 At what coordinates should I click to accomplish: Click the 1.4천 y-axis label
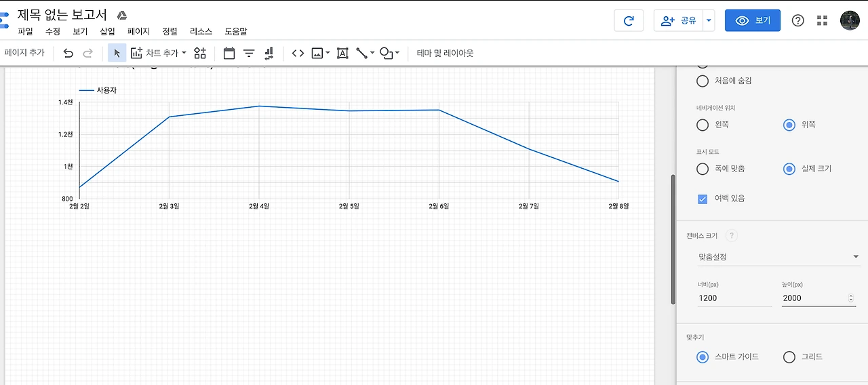66,102
